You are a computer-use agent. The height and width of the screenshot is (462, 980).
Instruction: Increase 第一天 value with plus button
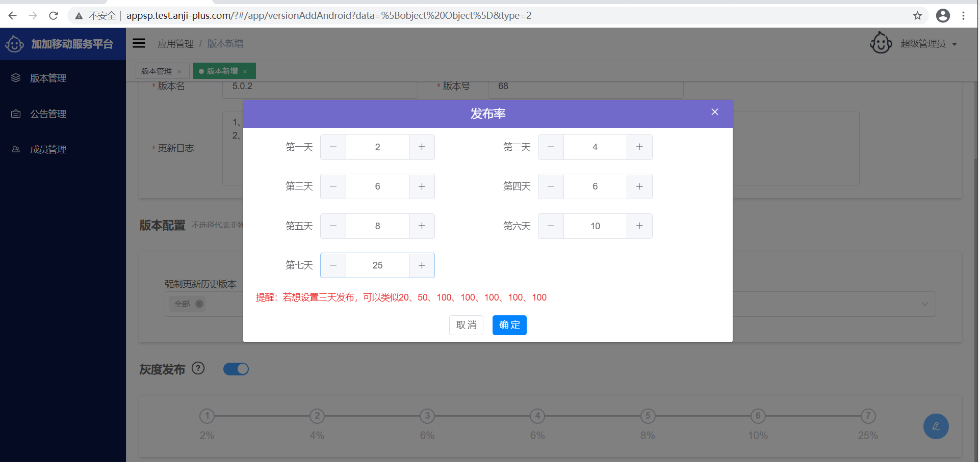pyautogui.click(x=422, y=147)
